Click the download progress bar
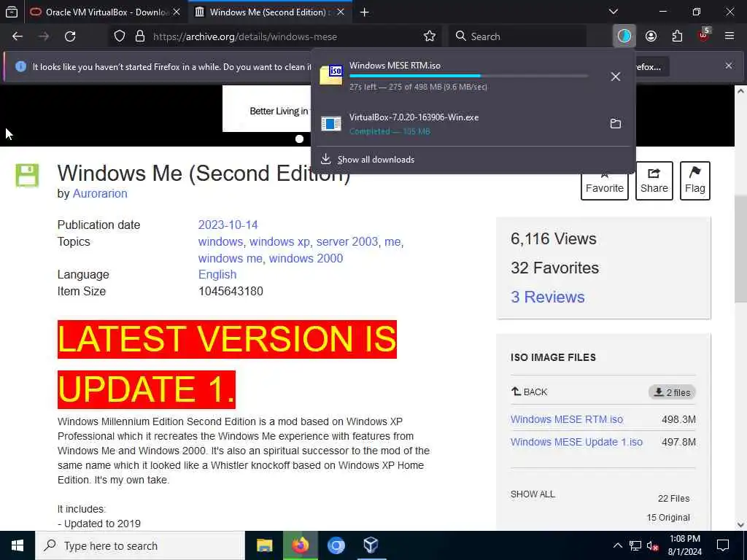Image resolution: width=747 pixels, height=560 pixels. 469,76
